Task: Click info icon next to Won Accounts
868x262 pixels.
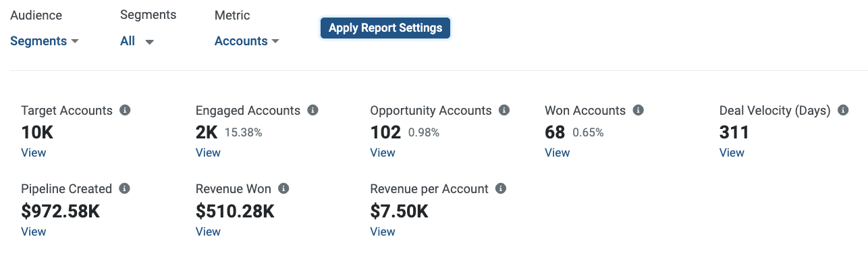Action: click(x=638, y=110)
